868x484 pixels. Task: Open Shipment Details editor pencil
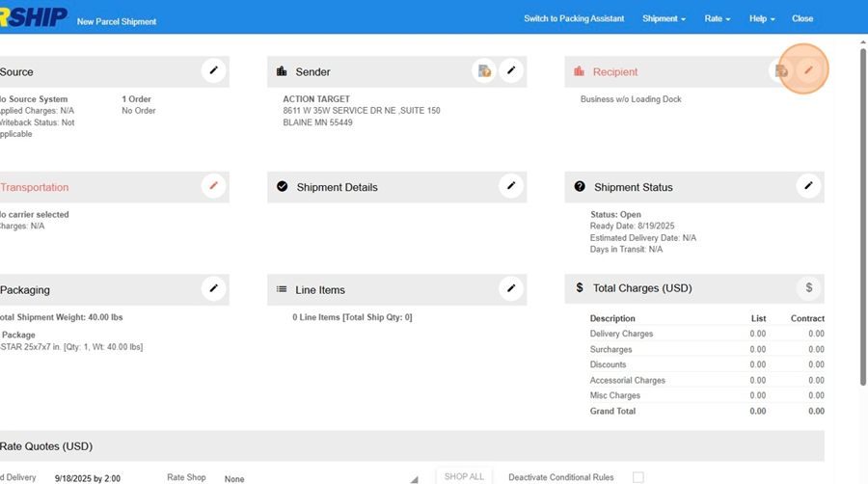pyautogui.click(x=511, y=186)
